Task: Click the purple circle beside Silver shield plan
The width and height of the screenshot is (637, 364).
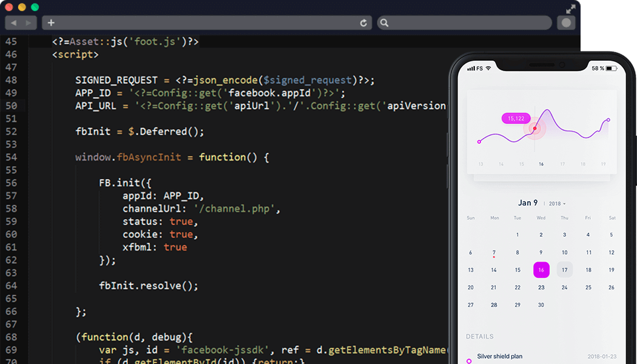Action: (468, 361)
